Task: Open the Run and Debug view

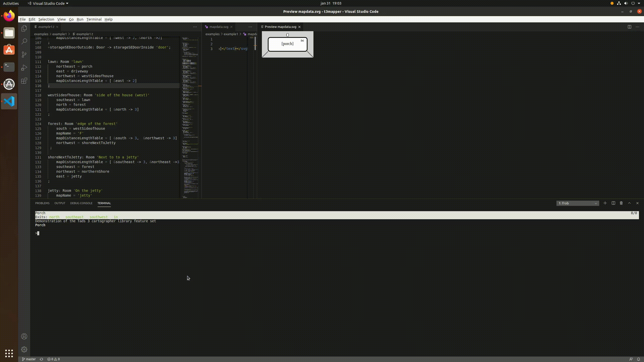Action: (24, 68)
